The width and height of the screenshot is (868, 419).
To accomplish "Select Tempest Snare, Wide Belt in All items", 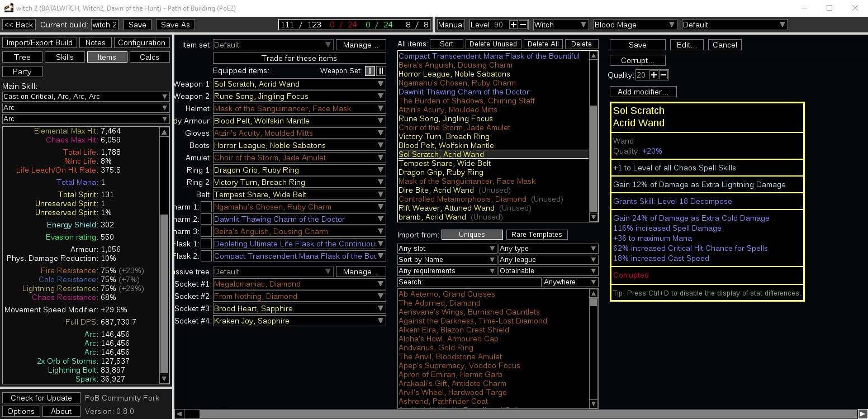I will (x=445, y=163).
